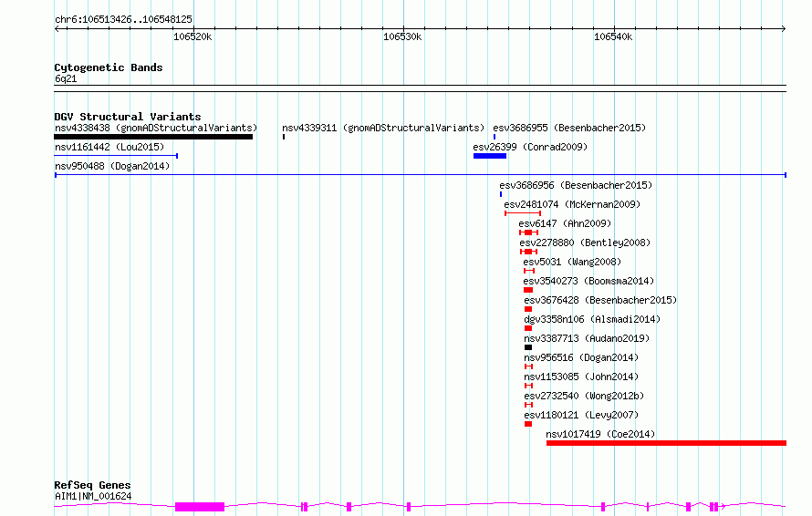Select esv6147 (Ahn2009) label
This screenshot has width=812, height=516.
[565, 223]
